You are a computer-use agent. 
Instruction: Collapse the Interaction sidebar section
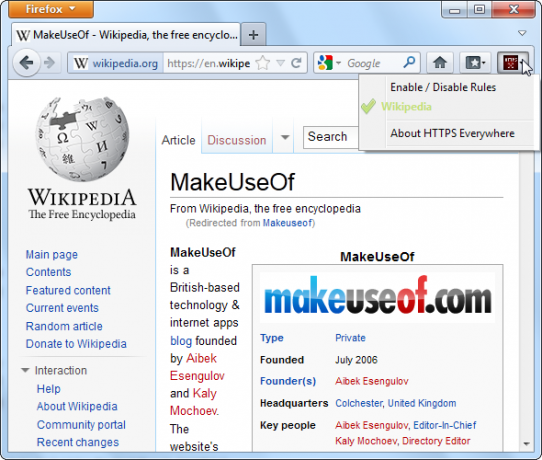pos(25,370)
